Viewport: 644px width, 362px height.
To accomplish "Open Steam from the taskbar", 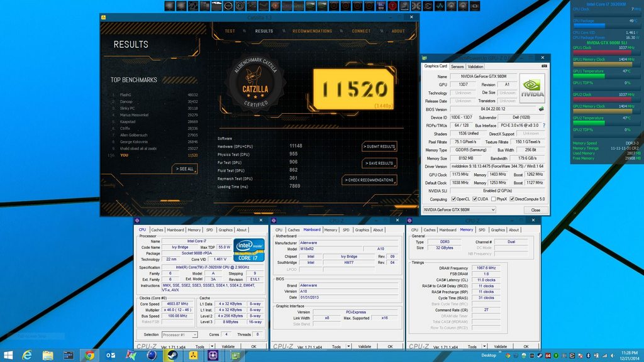I will tap(172, 356).
